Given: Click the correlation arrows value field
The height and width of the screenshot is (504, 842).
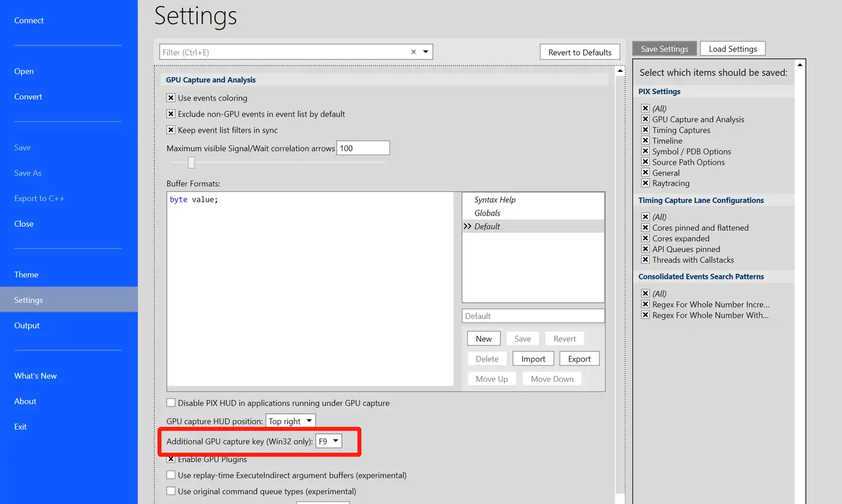Looking at the screenshot, I should [x=363, y=149].
